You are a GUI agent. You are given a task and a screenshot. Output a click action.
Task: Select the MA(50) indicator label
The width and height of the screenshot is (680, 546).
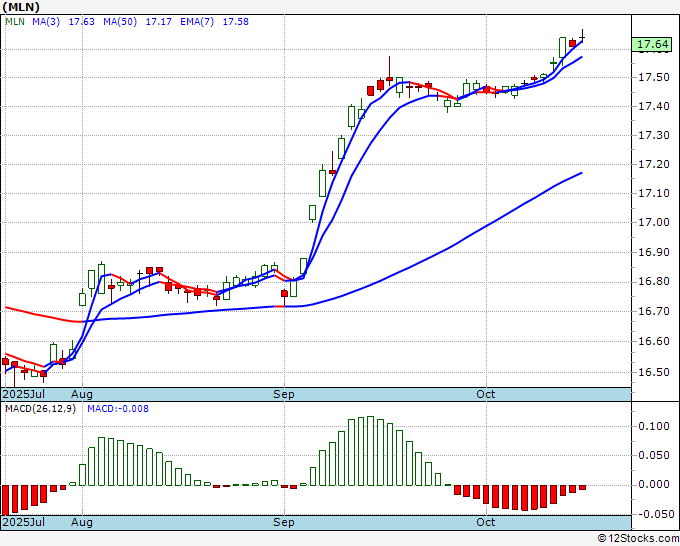click(120, 22)
